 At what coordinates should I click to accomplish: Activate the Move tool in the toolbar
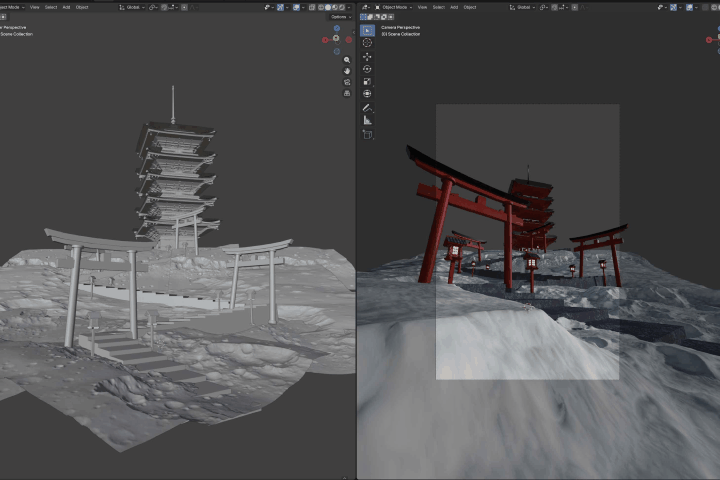pos(367,56)
